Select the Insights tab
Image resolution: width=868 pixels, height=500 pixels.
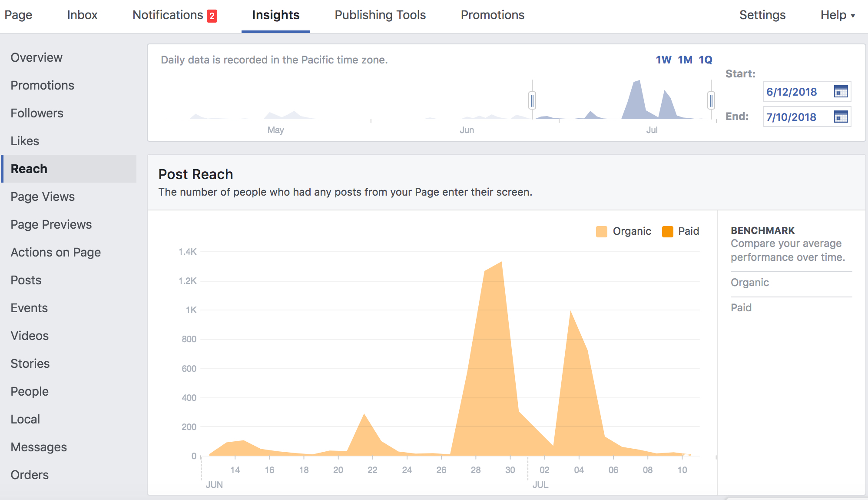(x=276, y=15)
